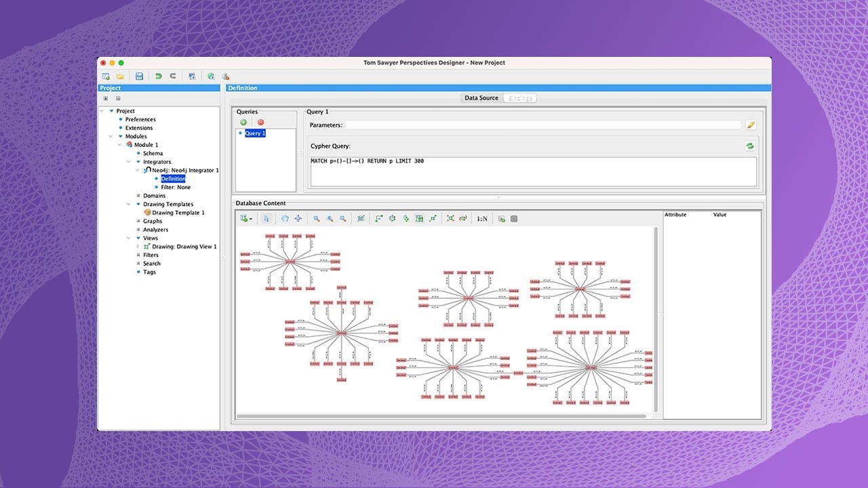The image size is (868, 488).
Task: Select Drawing Template 1
Action: click(x=178, y=213)
